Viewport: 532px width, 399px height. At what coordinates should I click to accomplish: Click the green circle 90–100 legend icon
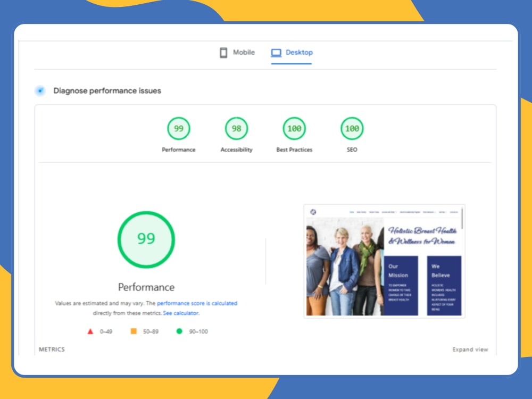coord(179,331)
